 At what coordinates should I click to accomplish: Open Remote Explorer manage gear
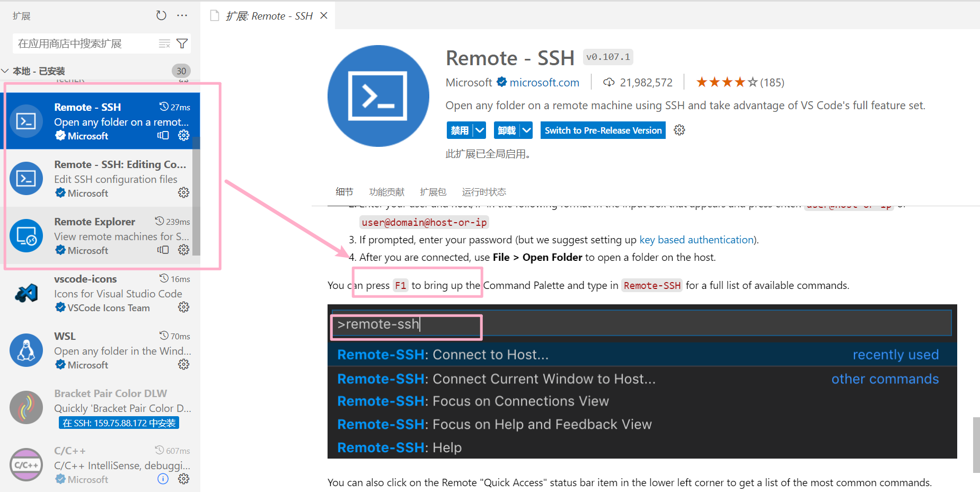coord(183,250)
